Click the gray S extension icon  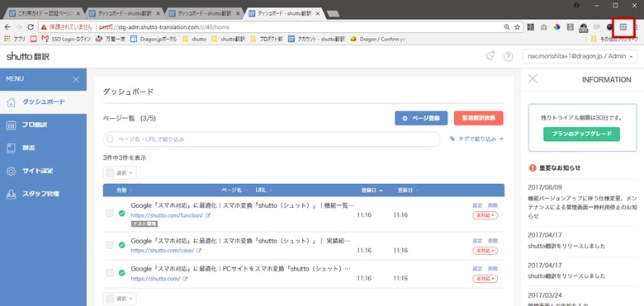click(570, 27)
